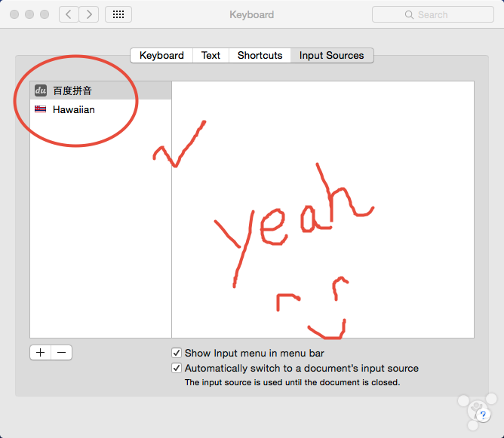Viewport: 504px width, 438px height.
Task: Click the magnifying glass in search box
Action: pyautogui.click(x=410, y=14)
